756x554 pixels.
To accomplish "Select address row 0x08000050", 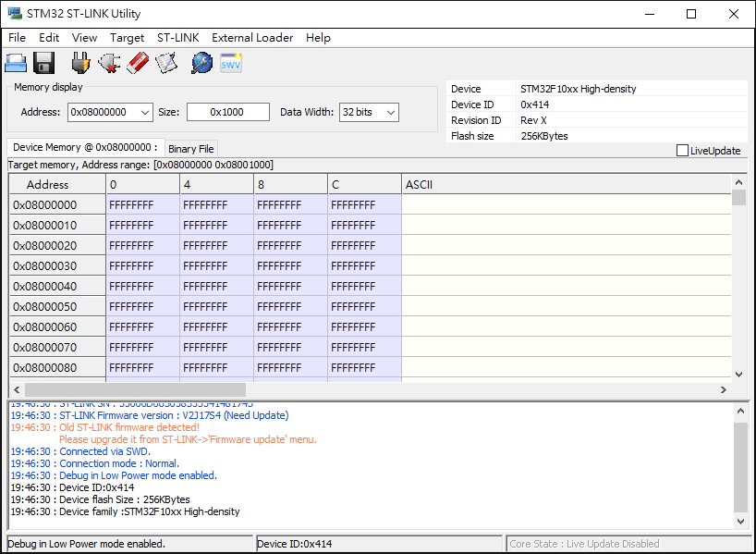I will [x=58, y=306].
